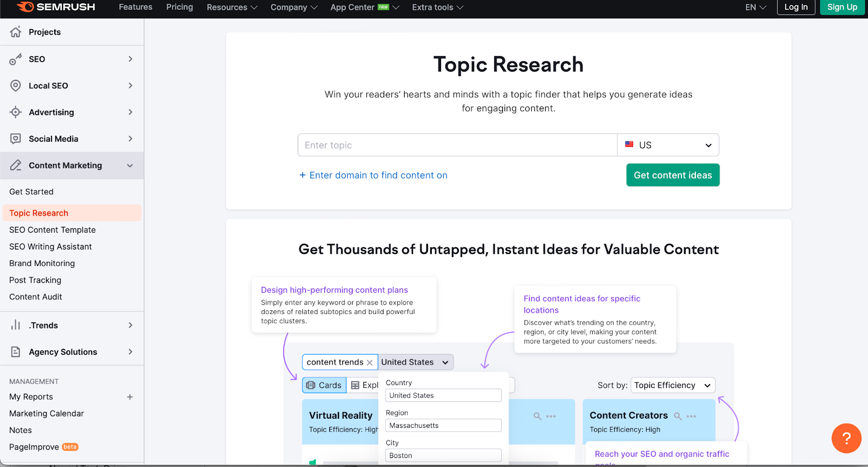The height and width of the screenshot is (467, 868).
Task: Click Enter domain to find content on
Action: coord(373,175)
